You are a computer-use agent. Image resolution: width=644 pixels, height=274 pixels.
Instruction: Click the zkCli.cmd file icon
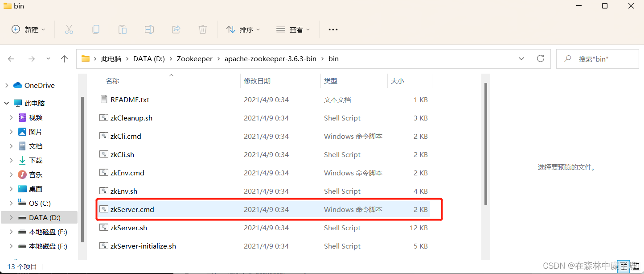tap(104, 136)
